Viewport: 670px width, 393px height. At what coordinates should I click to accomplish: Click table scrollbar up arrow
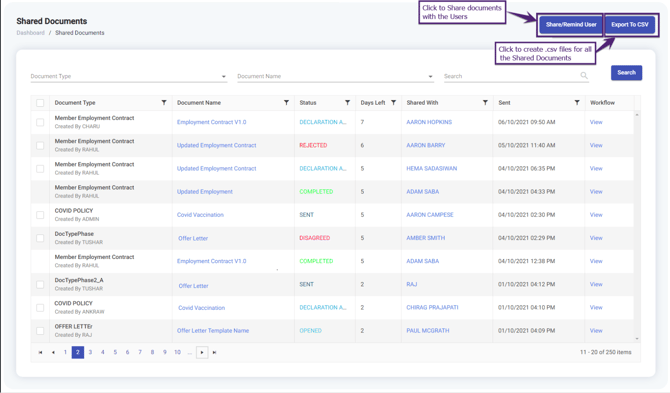[x=637, y=115]
